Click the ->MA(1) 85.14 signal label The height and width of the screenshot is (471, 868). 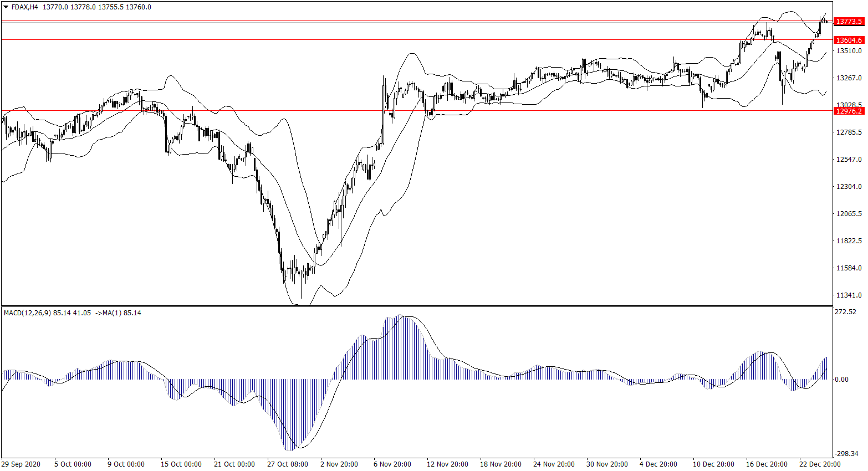pyautogui.click(x=118, y=313)
